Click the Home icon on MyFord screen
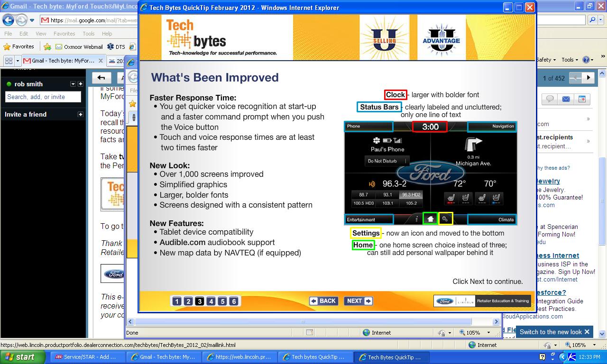The height and width of the screenshot is (364, 607). pyautogui.click(x=430, y=218)
